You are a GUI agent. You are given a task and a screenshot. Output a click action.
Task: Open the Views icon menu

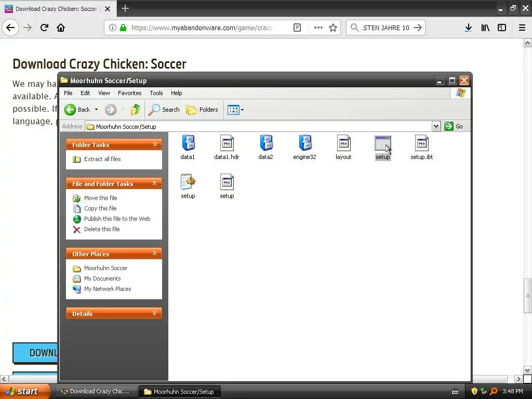coord(235,110)
